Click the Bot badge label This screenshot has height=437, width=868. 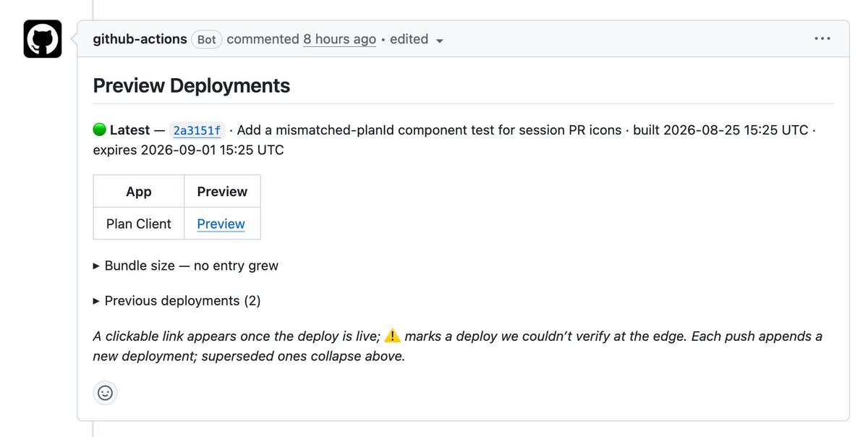207,39
